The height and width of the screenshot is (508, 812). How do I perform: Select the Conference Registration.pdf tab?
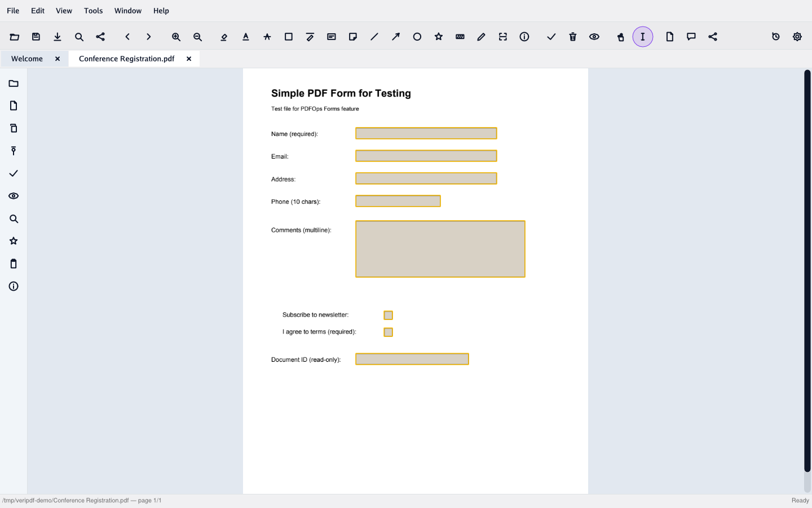click(127, 59)
